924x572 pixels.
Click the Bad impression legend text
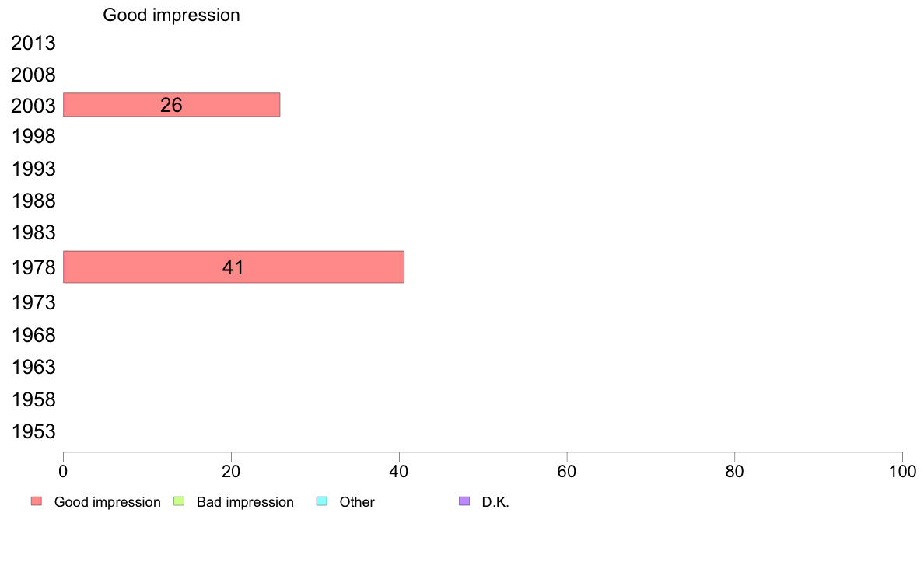coord(245,502)
